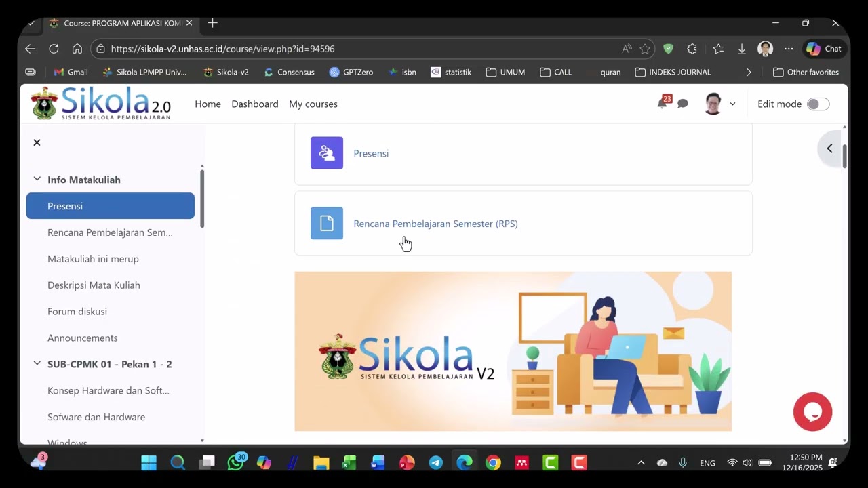Select Deskripsi Mata Kuliah in course index
The height and width of the screenshot is (488, 868).
[94, 285]
